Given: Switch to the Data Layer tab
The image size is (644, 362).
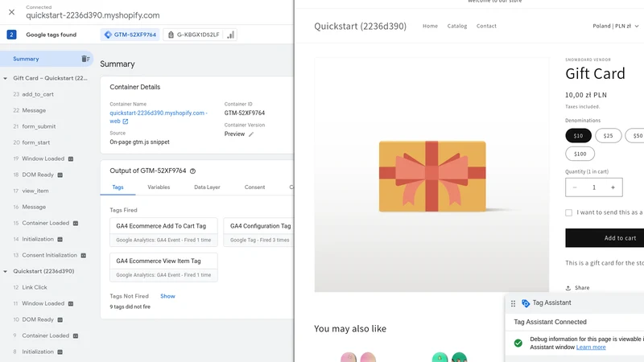Looking at the screenshot, I should coord(207,187).
